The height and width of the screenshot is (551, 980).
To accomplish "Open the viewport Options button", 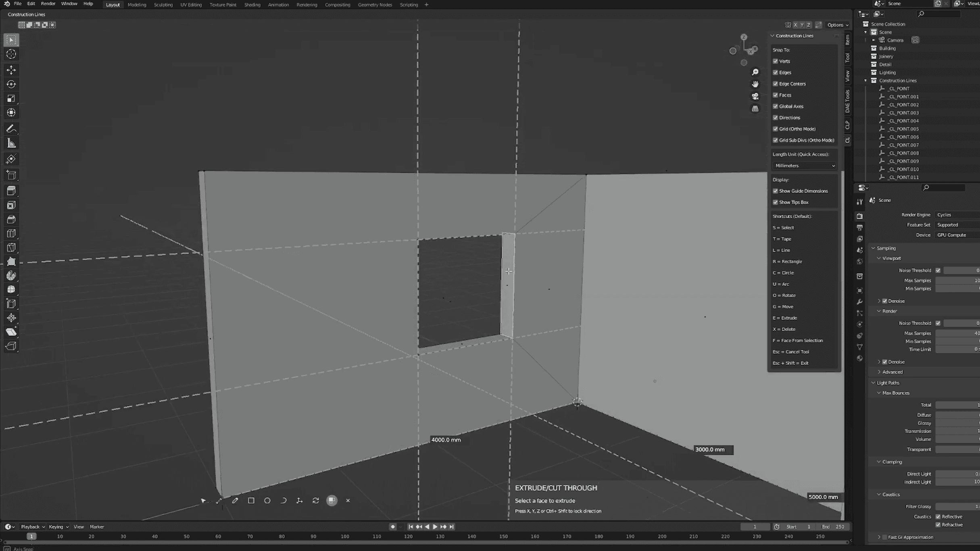I will pyautogui.click(x=837, y=25).
